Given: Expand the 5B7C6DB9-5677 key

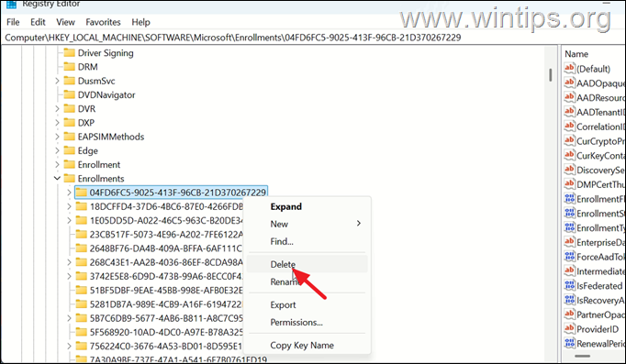Looking at the screenshot, I should (69, 318).
